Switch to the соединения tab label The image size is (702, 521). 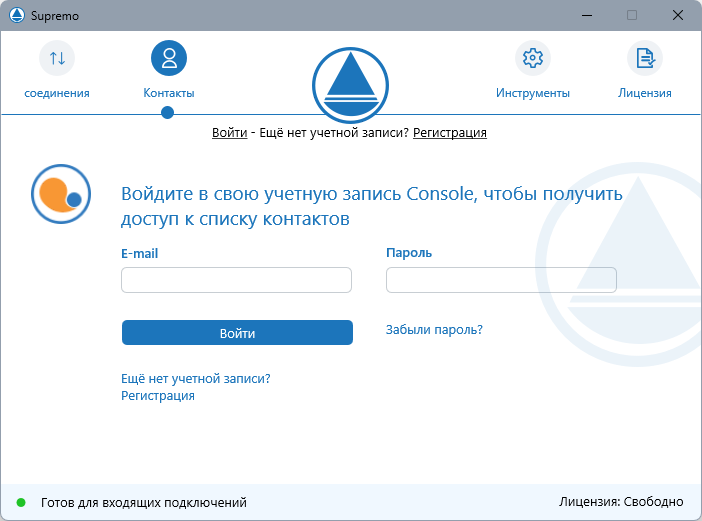[57, 93]
